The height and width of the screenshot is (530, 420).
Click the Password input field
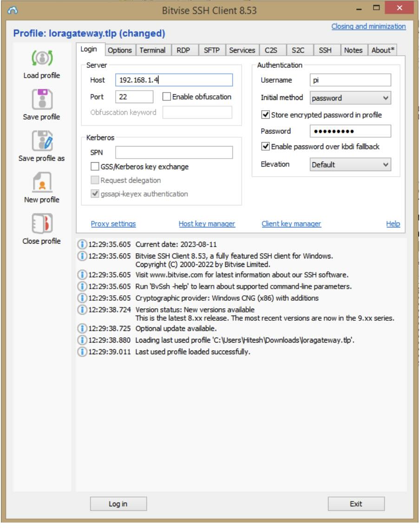coord(350,131)
